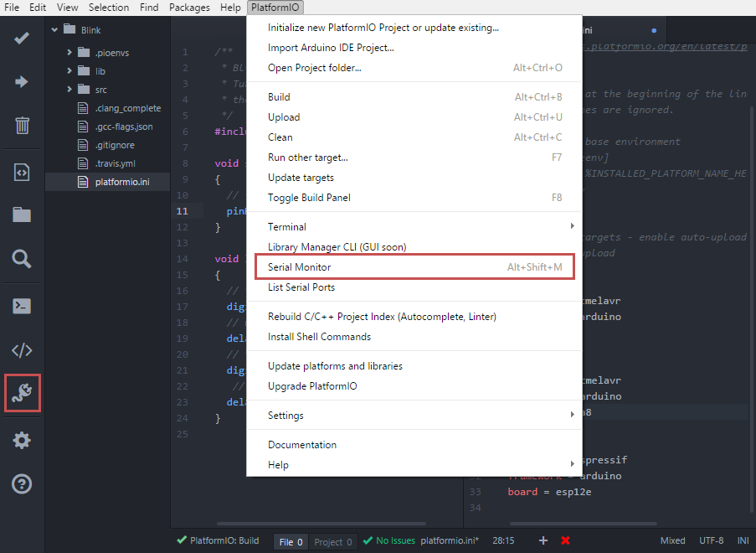This screenshot has width=756, height=553.
Task: Click the question mark help icon
Action: click(22, 484)
